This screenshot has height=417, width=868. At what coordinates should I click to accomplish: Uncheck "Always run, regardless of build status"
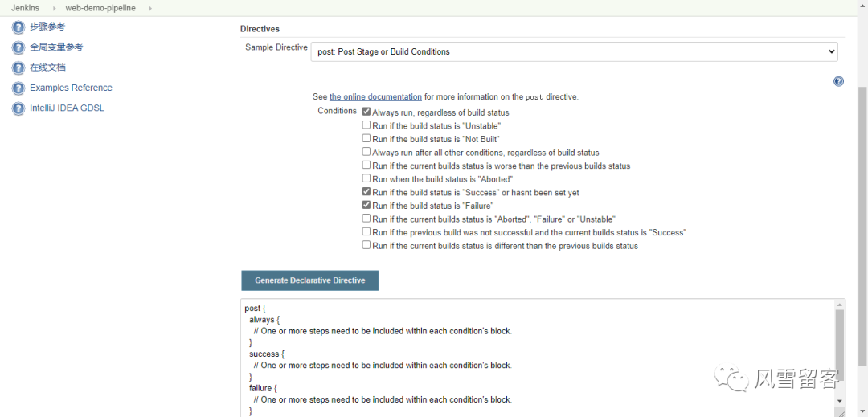tap(366, 112)
